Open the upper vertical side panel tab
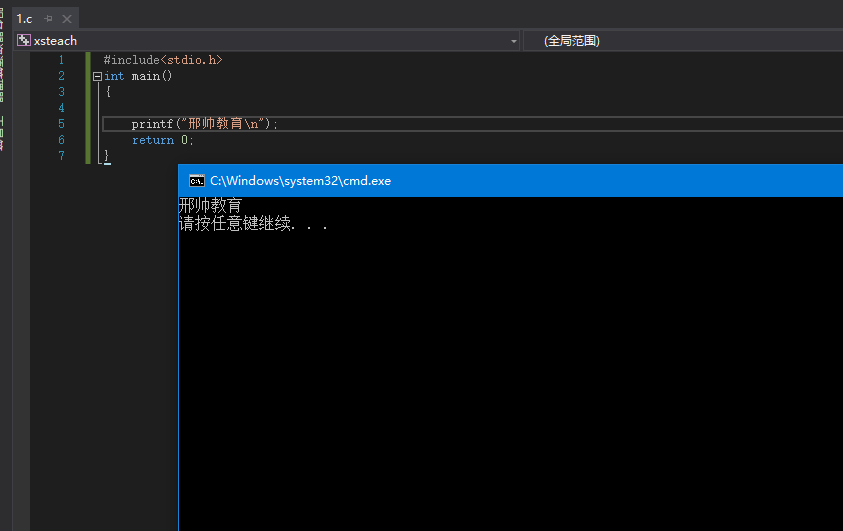This screenshot has height=531, width=843. (x=3, y=55)
